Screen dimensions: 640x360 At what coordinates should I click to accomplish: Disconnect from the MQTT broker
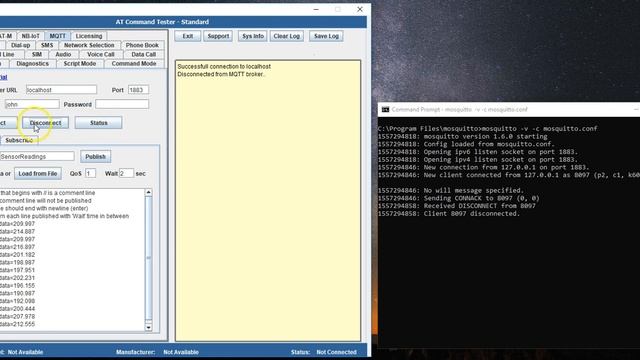pos(45,123)
